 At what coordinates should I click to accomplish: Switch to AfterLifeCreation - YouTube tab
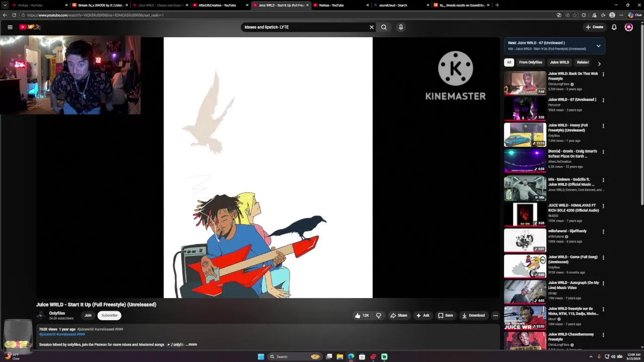coord(220,5)
